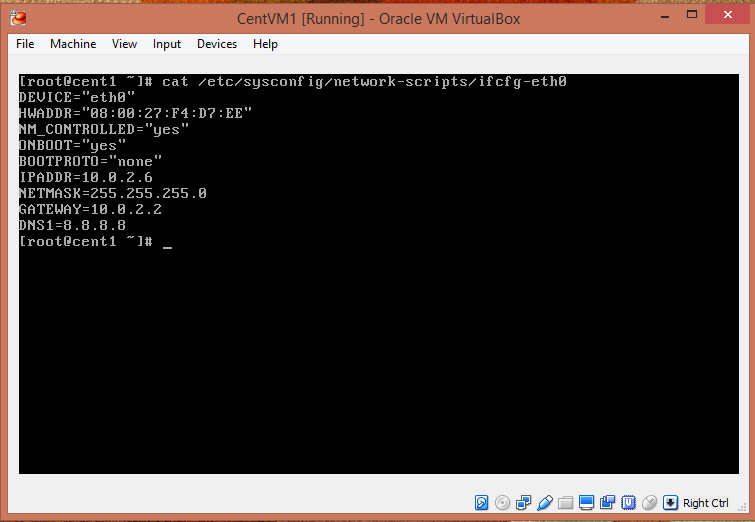Click the keyboard capture arrow icon
The image size is (755, 522).
coord(671,502)
